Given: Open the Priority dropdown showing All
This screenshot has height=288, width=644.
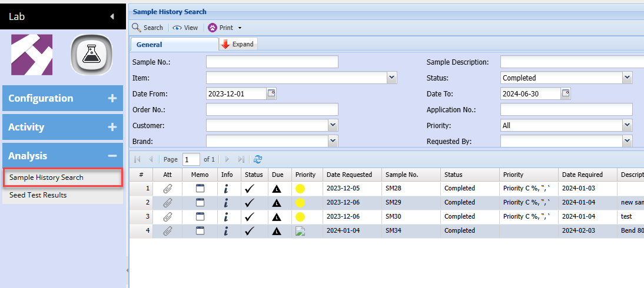Looking at the screenshot, I should pos(628,125).
